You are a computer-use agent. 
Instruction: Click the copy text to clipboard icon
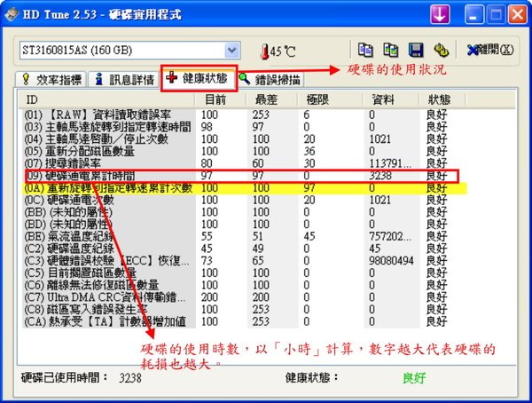click(365, 51)
